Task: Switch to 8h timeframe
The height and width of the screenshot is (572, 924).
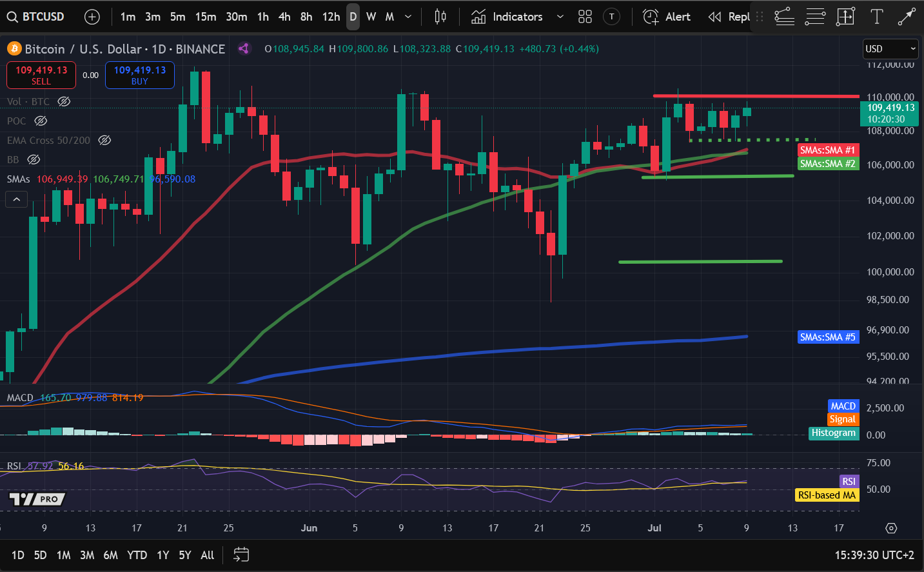Action: pos(306,17)
